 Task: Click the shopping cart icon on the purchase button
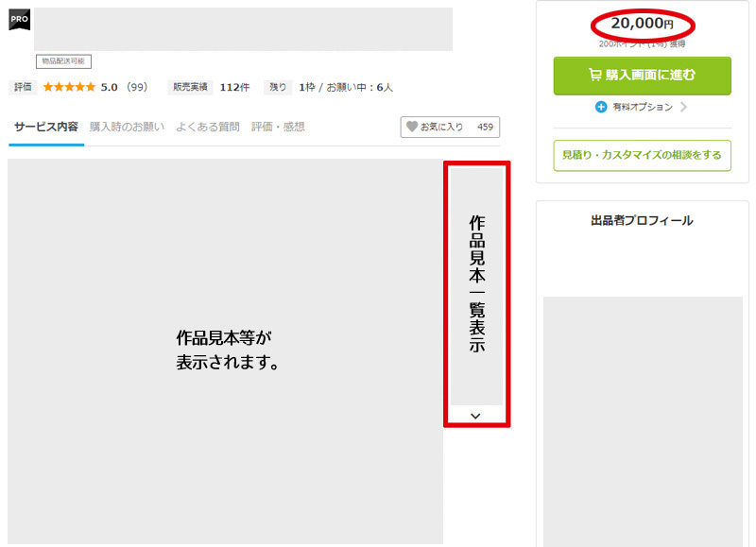[x=594, y=76]
